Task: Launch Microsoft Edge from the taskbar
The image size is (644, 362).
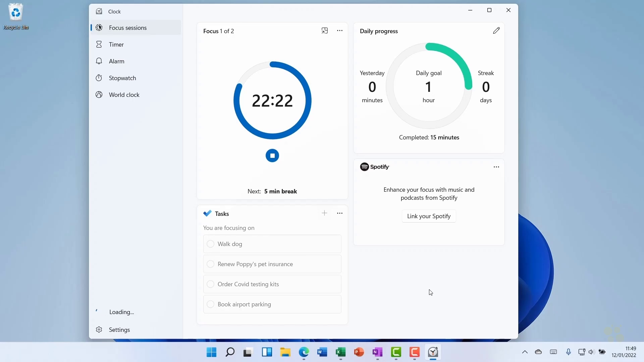Action: pos(304,352)
